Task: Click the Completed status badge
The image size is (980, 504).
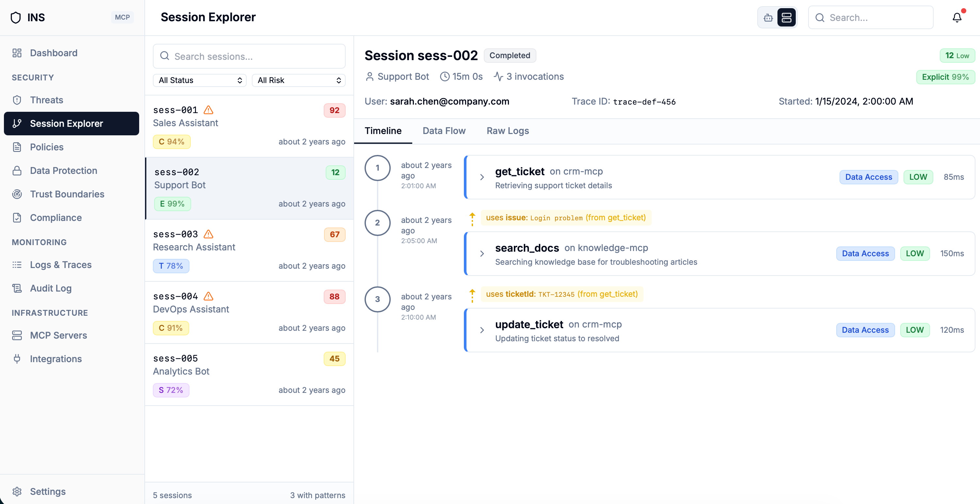Action: 510,56
